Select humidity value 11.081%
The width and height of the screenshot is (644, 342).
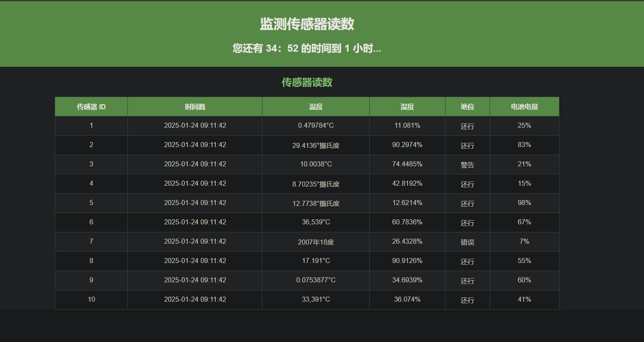(x=407, y=126)
